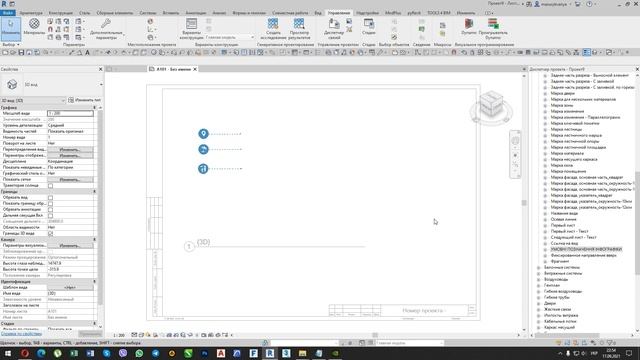Click Изменить button for Параметры визуализации
The width and height of the screenshot is (640, 360).
(x=70, y=246)
